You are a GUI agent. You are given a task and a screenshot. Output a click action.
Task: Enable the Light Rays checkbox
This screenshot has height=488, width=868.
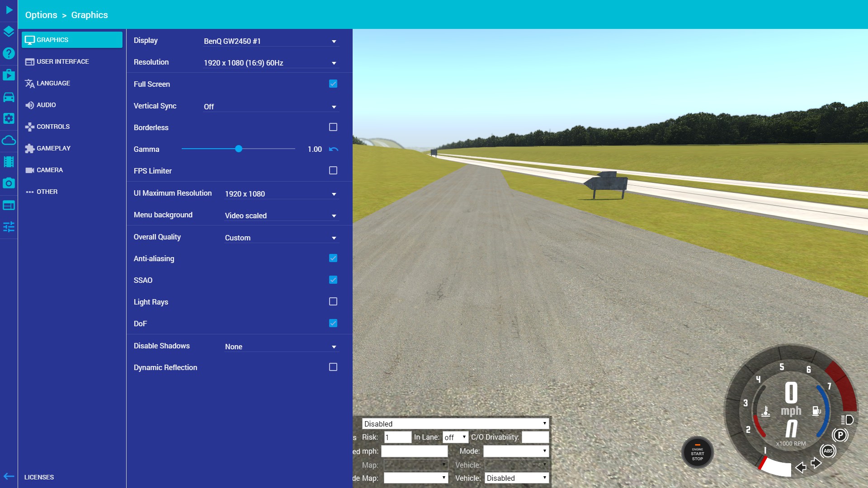[333, 301]
